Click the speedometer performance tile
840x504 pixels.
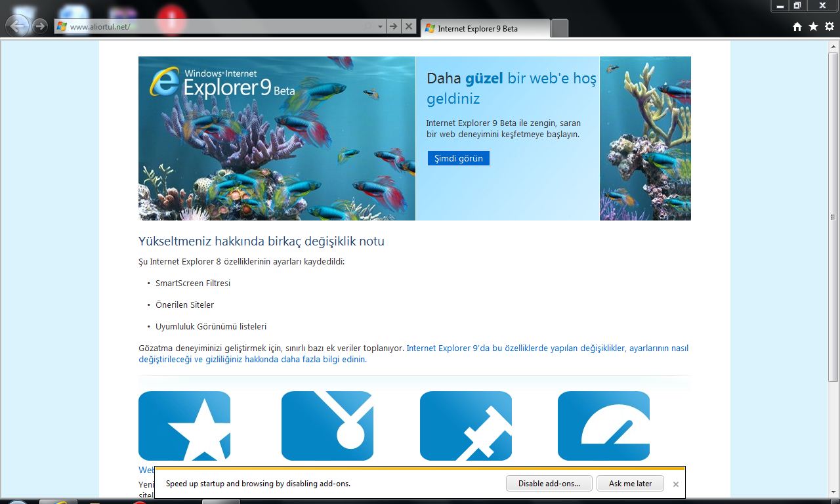603,425
